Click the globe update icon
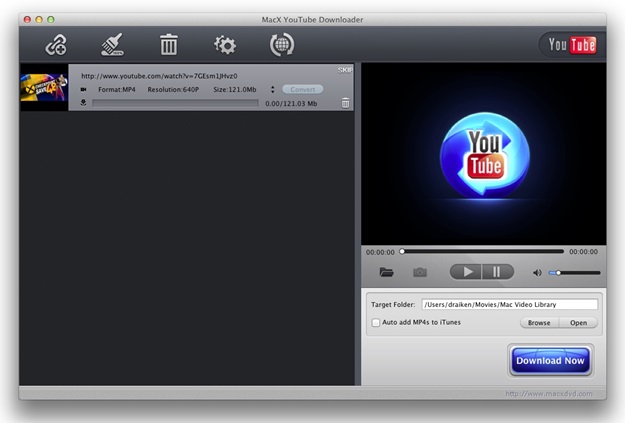Screen dimensions: 625x423 coord(282,45)
